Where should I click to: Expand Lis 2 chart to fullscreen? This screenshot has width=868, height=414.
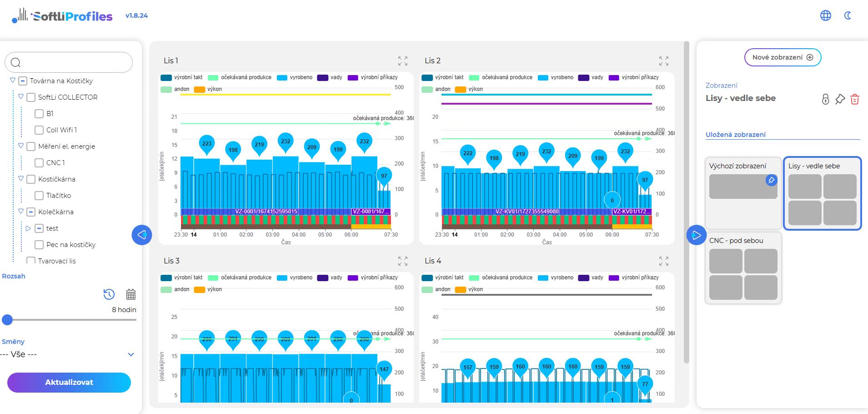point(664,61)
